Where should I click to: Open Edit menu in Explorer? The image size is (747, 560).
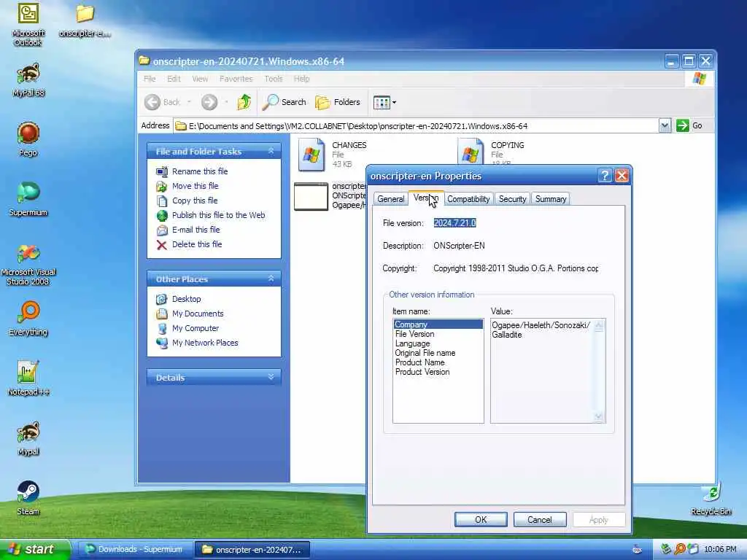(174, 79)
